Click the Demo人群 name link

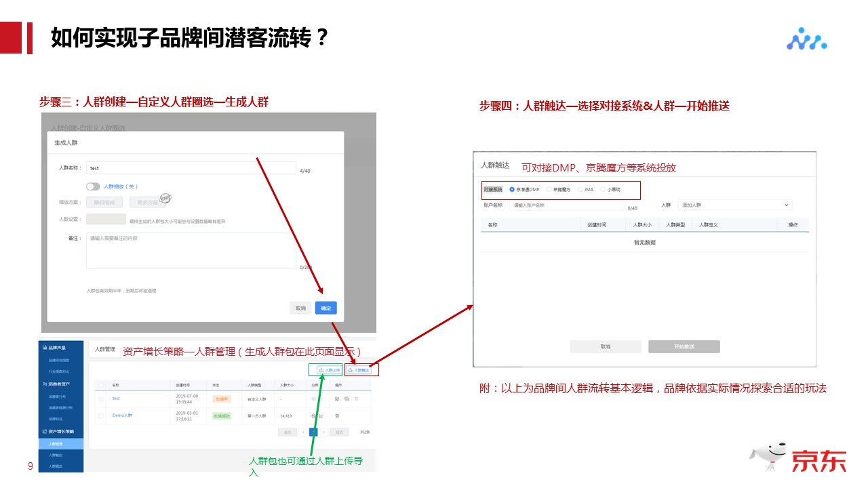(x=123, y=415)
